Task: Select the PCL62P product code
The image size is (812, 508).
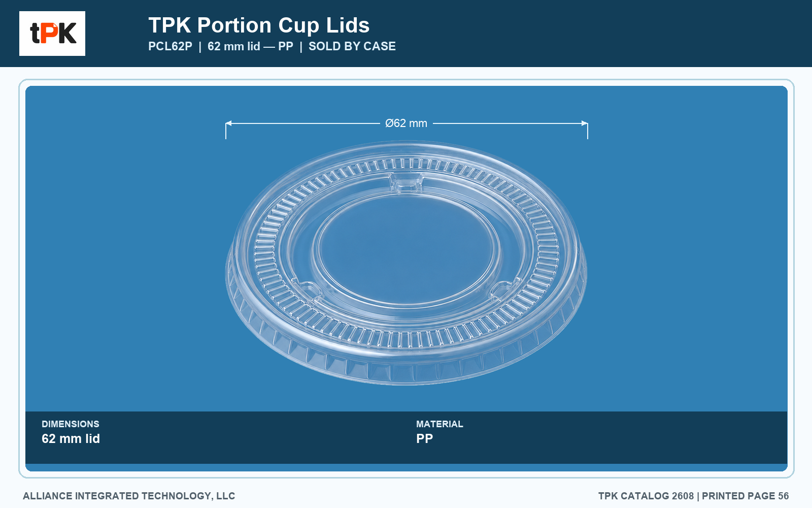Action: click(170, 46)
